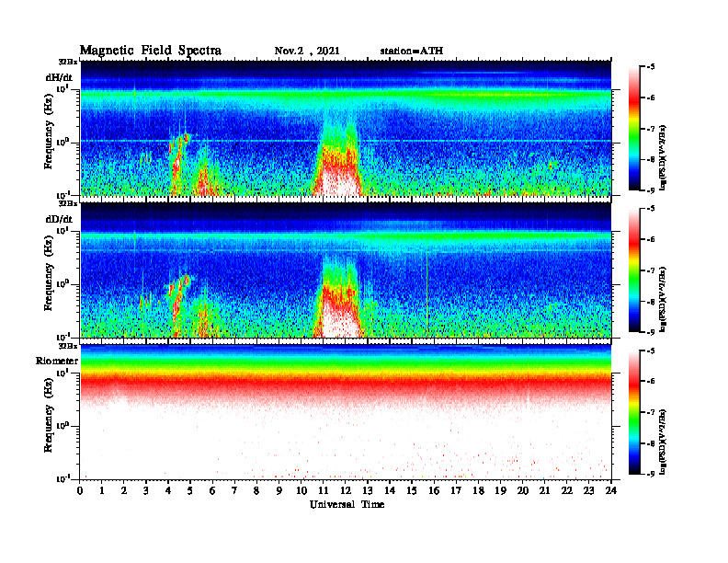Image resolution: width=728 pixels, height=563 pixels.
Task: Click the dD/dt spectrogram plot
Action: coord(346,270)
